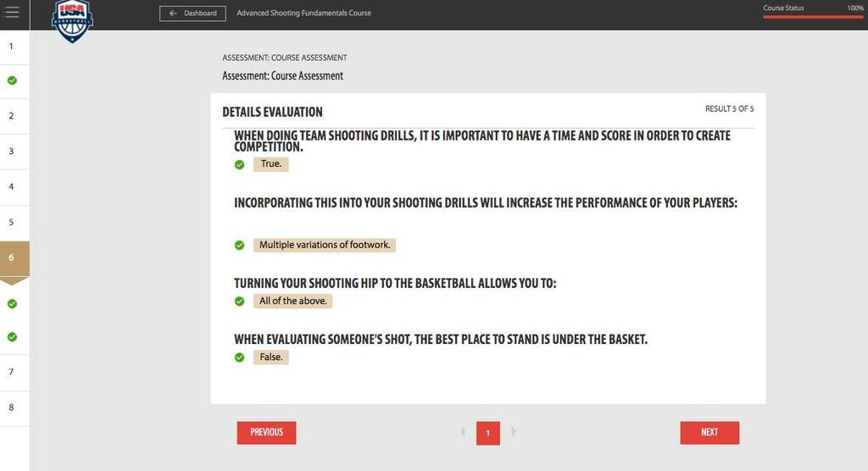The width and height of the screenshot is (868, 471).
Task: Click the red NEXT button
Action: point(709,433)
